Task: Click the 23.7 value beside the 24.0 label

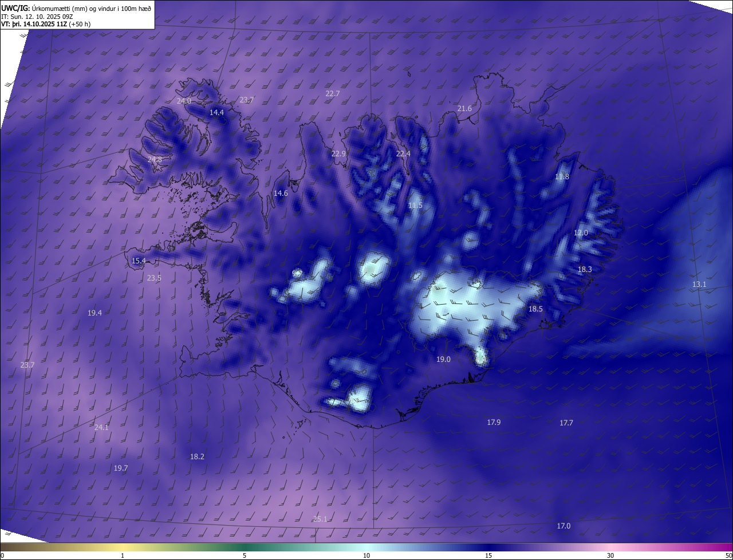Action: (246, 100)
